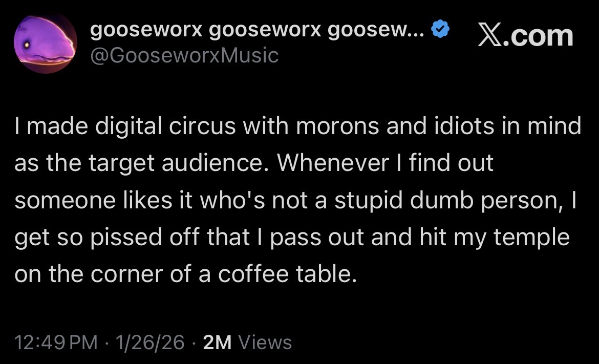Click the words "pissed off"
599x364 pixels.
[145, 238]
